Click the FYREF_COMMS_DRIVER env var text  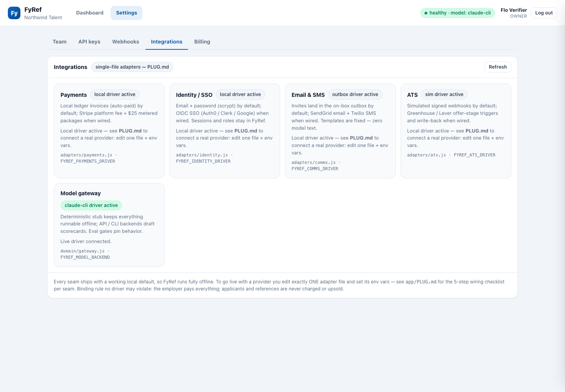tap(315, 169)
